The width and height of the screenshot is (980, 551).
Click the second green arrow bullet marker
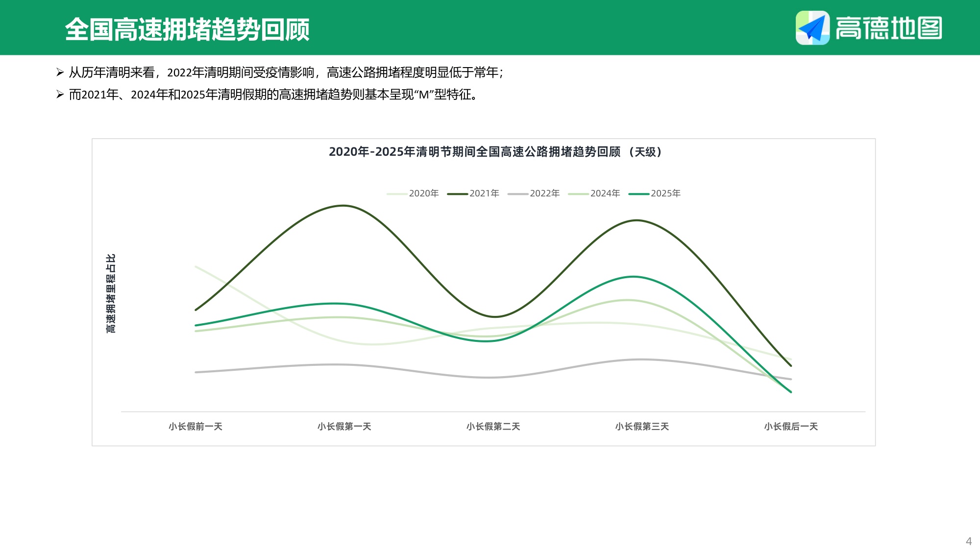coord(60,95)
